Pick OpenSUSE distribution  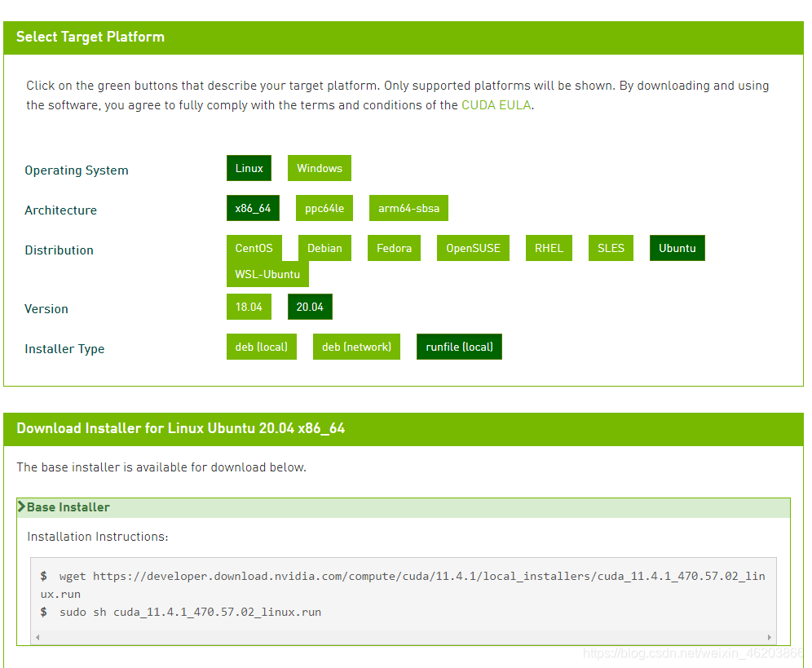474,248
